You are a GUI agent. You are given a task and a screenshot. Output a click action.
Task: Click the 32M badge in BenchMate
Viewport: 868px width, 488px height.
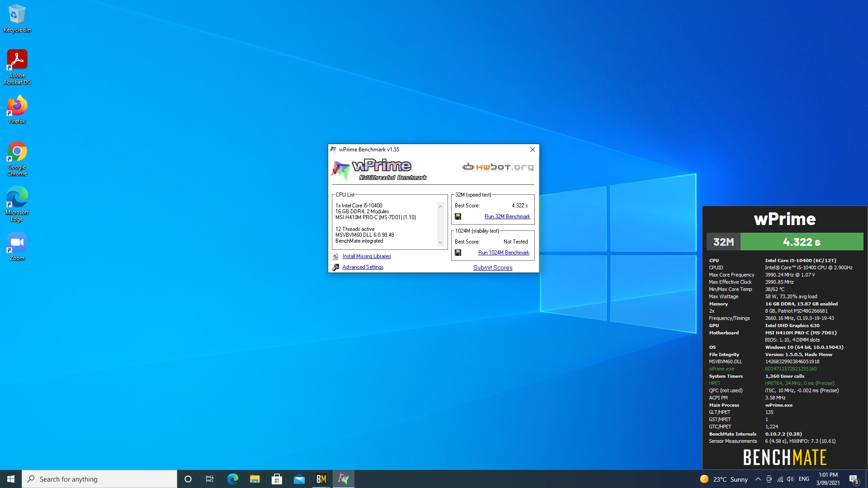[x=723, y=242]
